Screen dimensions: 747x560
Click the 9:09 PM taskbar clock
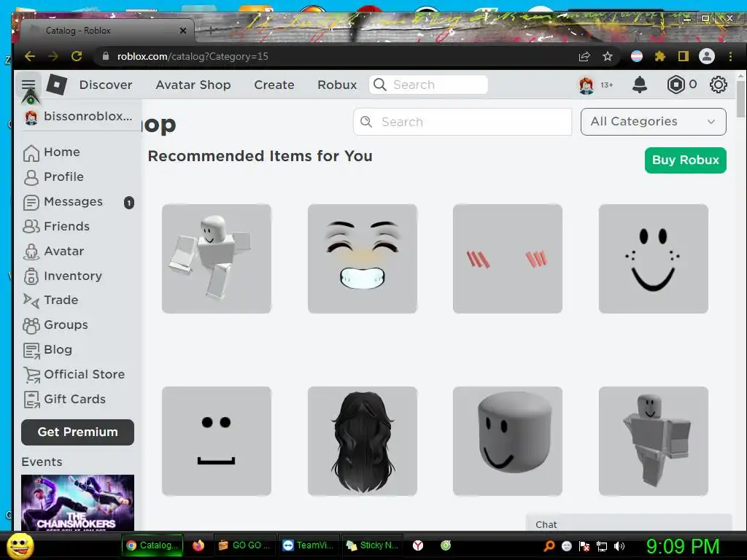[682, 546]
